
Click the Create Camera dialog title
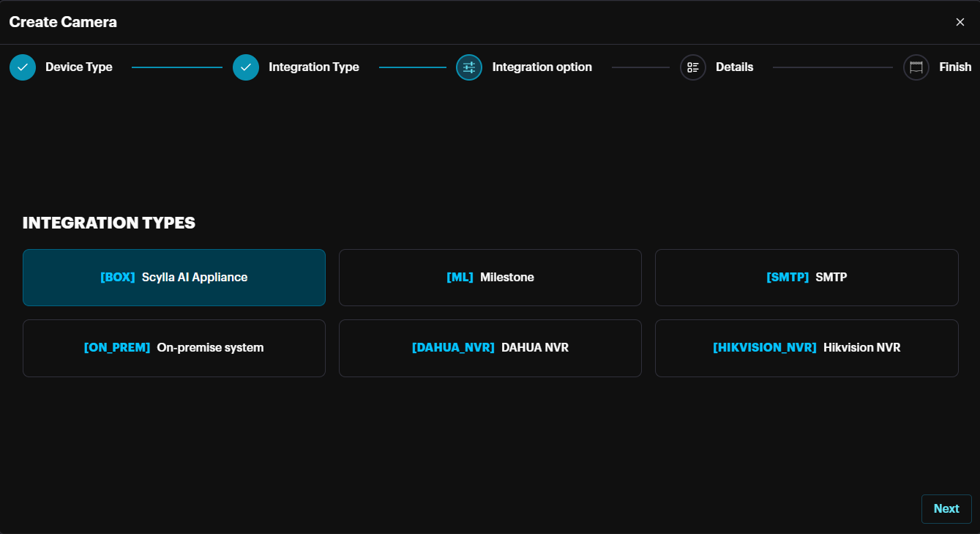tap(63, 22)
